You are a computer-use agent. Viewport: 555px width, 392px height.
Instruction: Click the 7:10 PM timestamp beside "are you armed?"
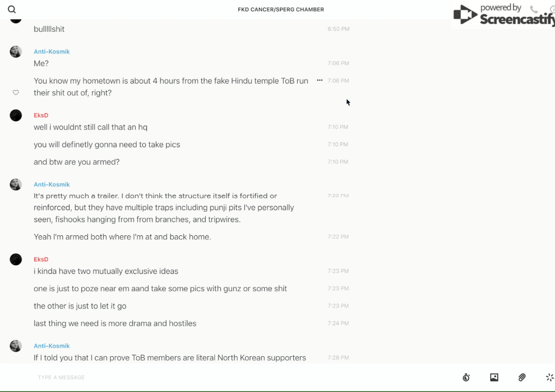click(338, 162)
